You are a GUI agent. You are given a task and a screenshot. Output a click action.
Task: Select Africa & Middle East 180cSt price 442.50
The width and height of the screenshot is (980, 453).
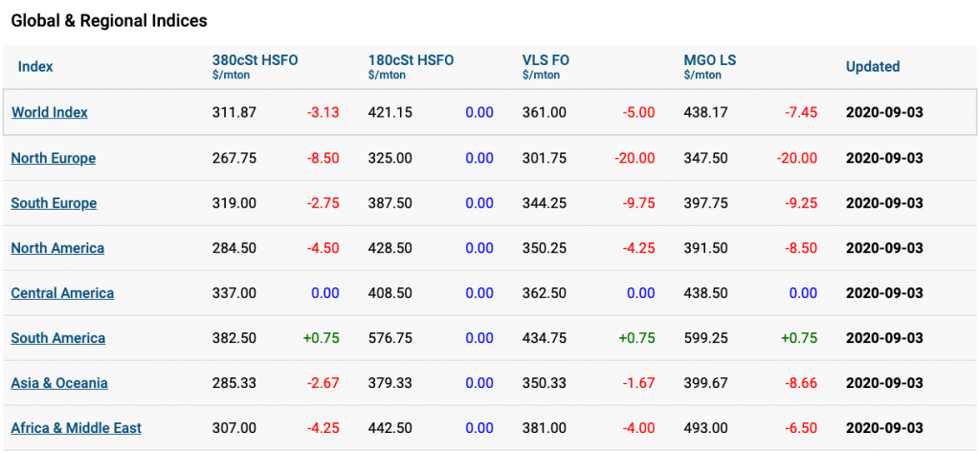tap(390, 428)
